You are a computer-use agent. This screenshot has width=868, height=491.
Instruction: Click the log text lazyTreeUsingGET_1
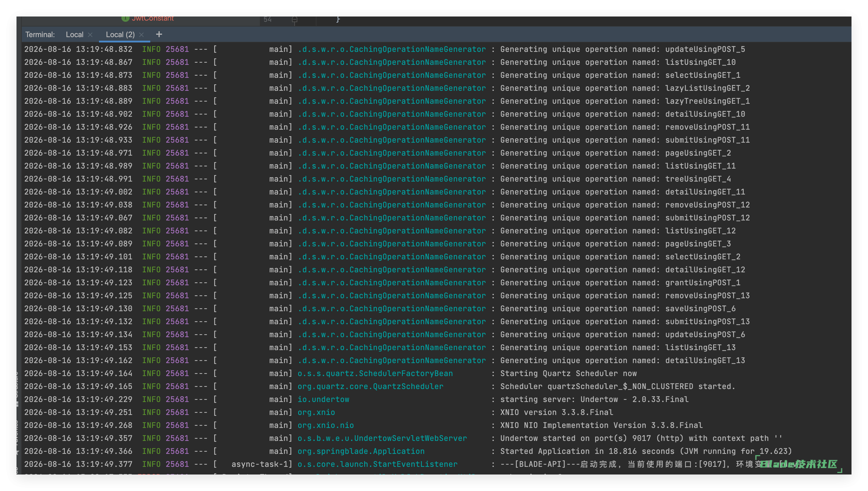707,101
